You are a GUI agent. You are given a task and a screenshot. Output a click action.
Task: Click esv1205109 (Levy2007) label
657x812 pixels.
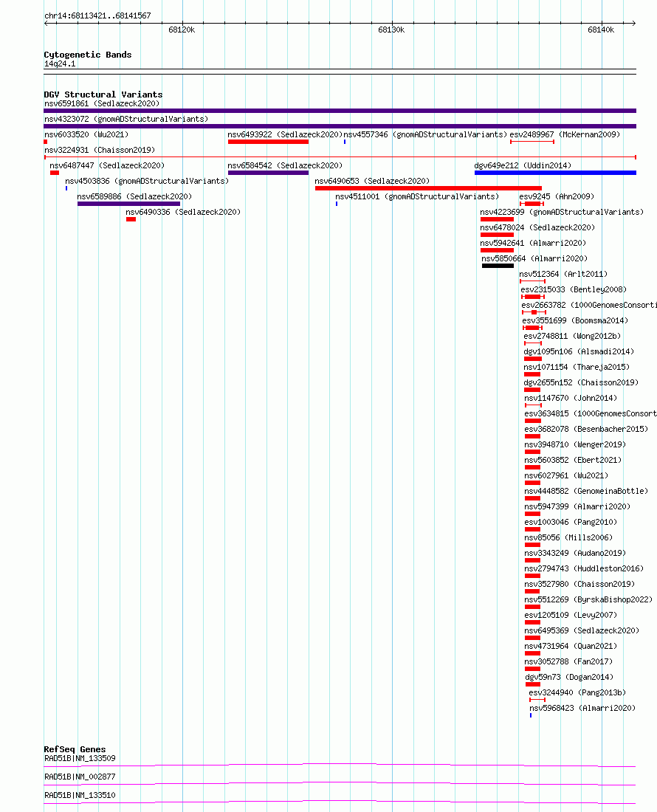(571, 616)
